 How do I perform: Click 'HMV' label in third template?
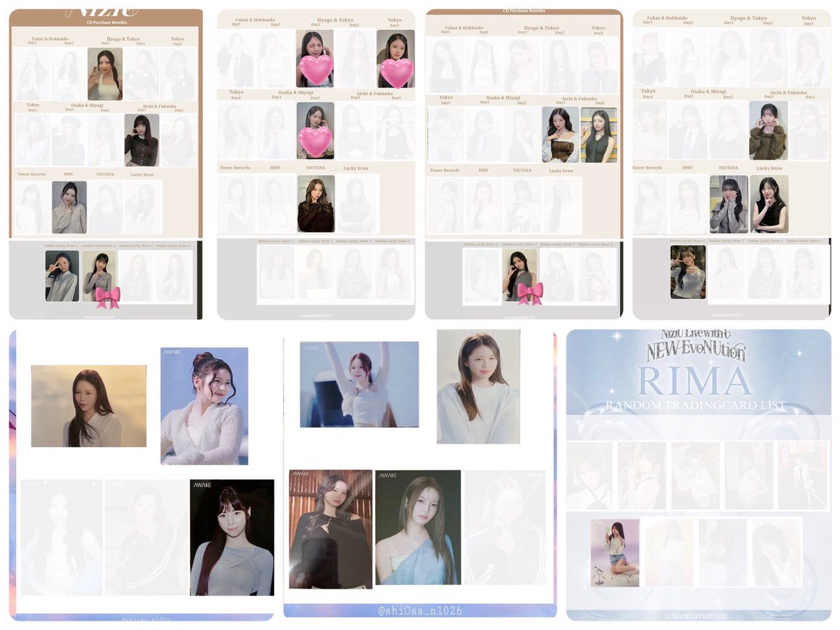point(484,170)
